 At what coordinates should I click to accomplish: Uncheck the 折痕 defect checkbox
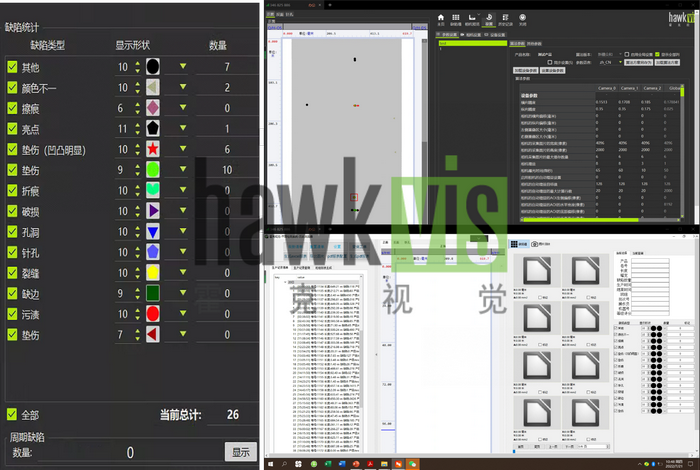[12, 191]
